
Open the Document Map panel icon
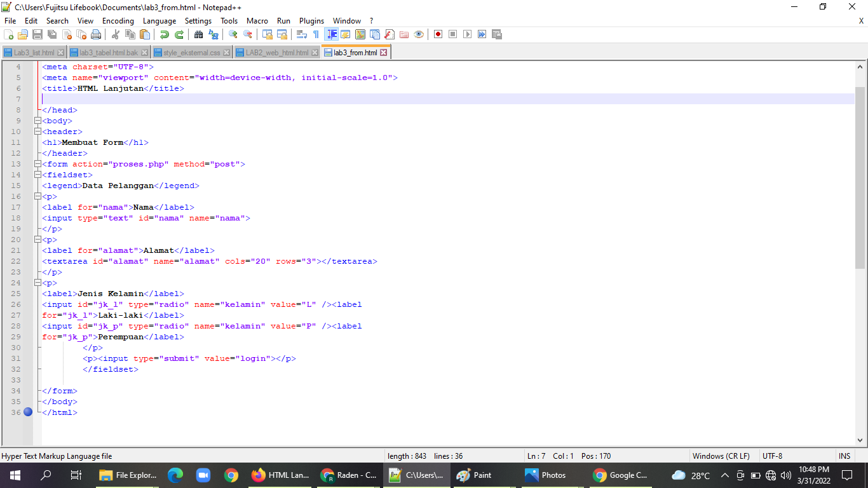click(360, 34)
